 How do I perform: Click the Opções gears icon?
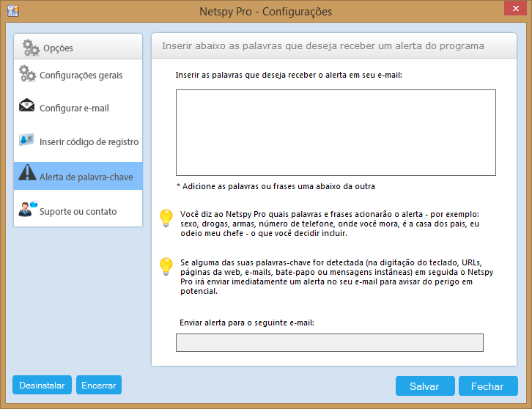tap(31, 48)
